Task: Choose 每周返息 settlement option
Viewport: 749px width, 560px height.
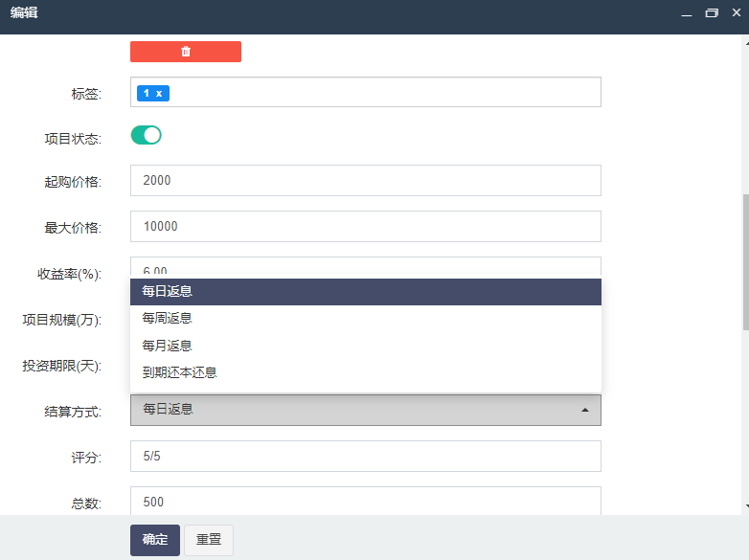Action: pos(365,319)
